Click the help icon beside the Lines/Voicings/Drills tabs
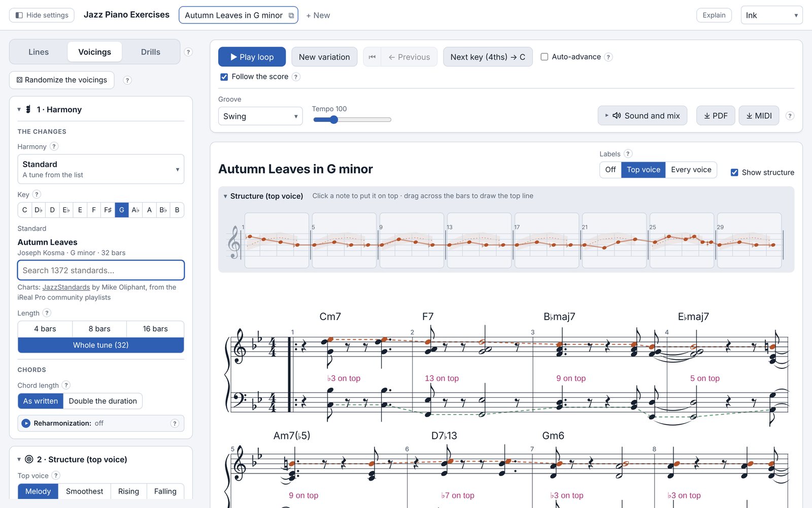The height and width of the screenshot is (508, 812). pos(188,52)
